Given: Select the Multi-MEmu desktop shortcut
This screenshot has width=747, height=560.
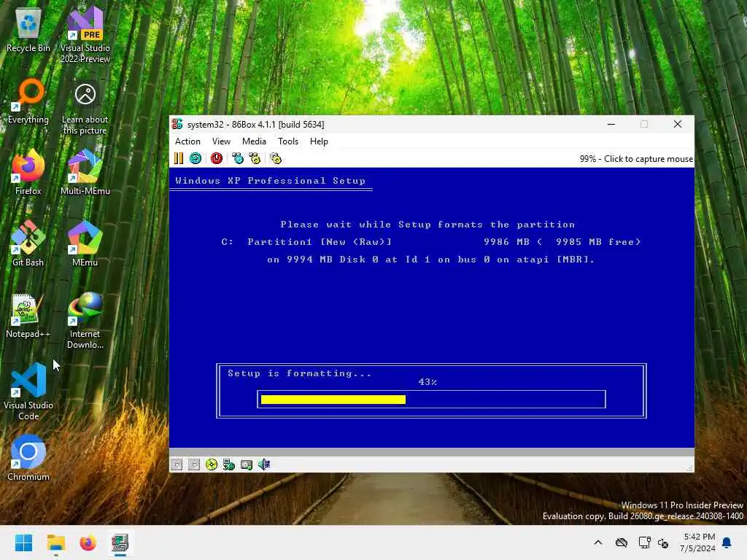Looking at the screenshot, I should [x=85, y=174].
